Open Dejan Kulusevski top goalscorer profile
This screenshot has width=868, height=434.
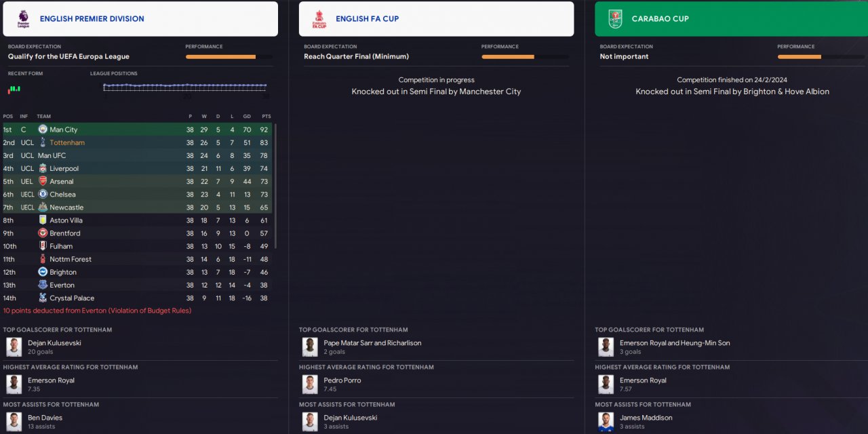(54, 343)
